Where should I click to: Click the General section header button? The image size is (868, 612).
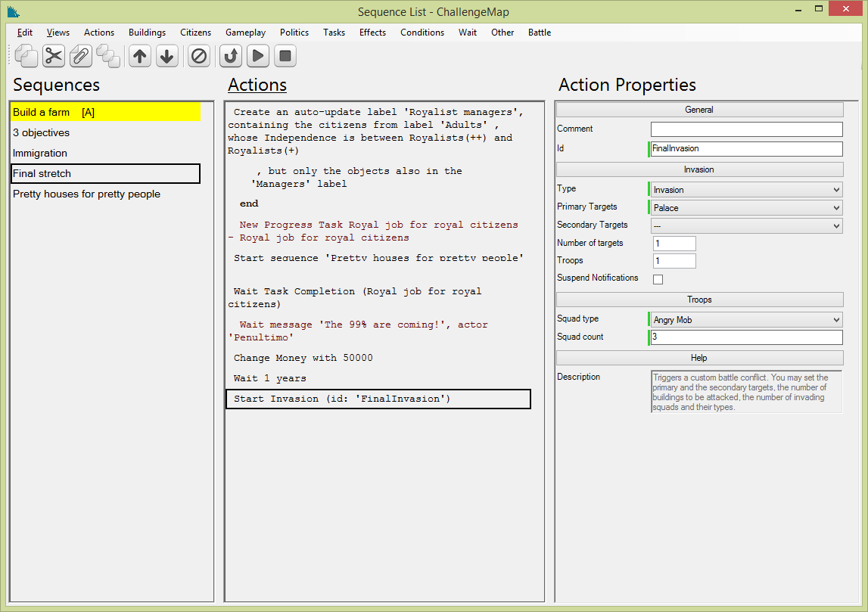(x=699, y=110)
